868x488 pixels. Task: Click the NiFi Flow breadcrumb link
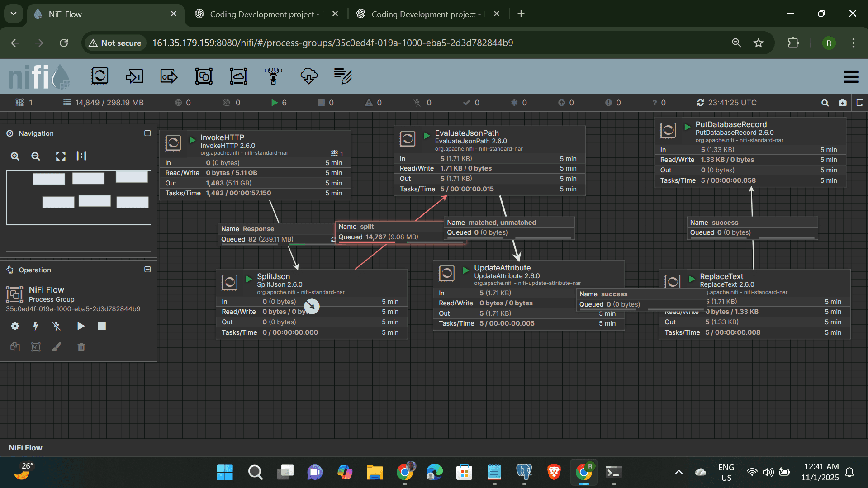(x=25, y=448)
